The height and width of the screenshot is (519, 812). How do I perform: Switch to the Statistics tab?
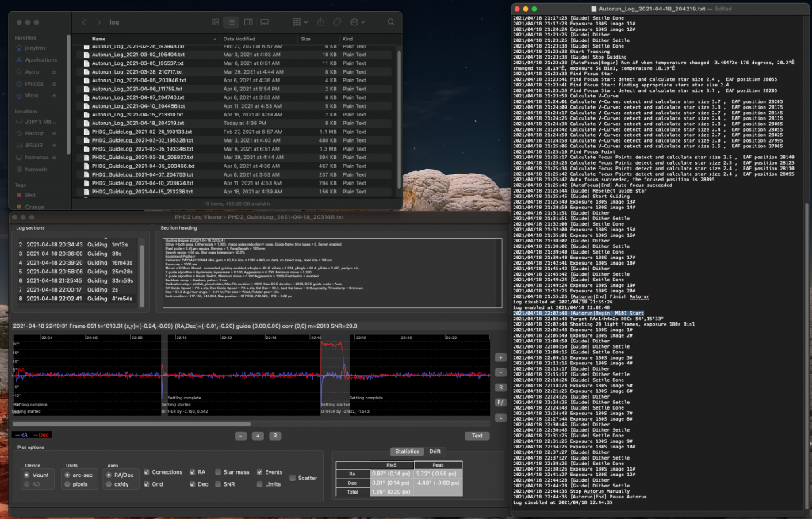point(407,452)
